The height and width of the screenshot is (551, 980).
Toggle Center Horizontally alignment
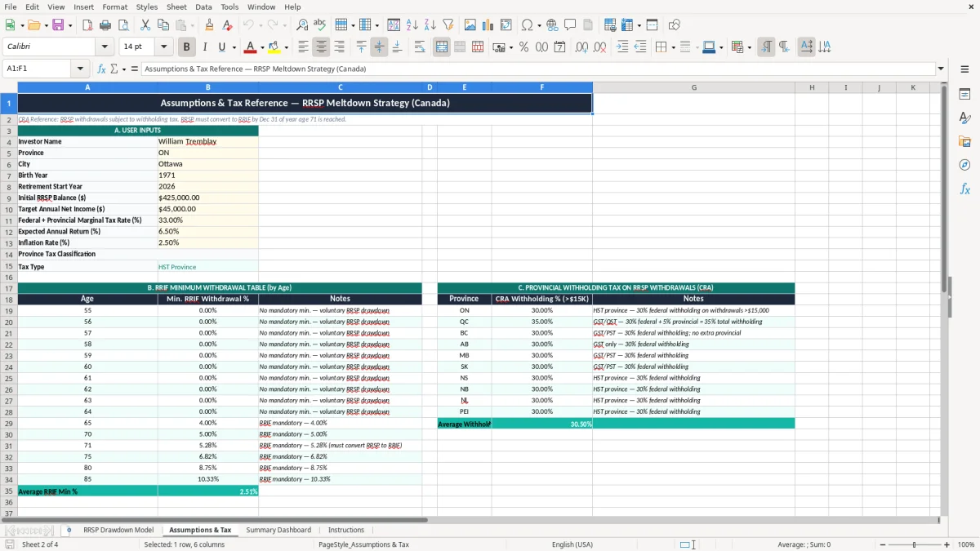tap(322, 47)
